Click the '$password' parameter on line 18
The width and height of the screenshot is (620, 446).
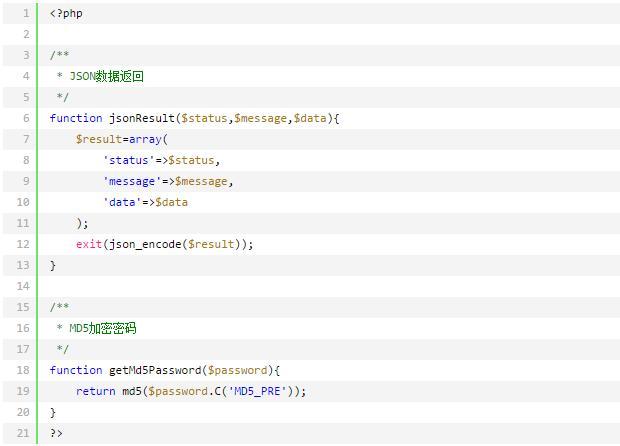(238, 370)
